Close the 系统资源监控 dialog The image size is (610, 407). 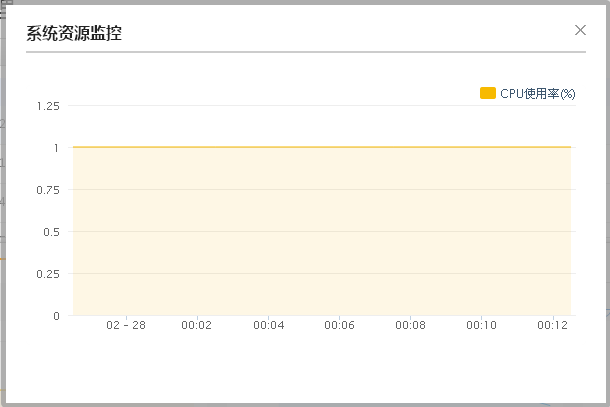click(x=580, y=30)
